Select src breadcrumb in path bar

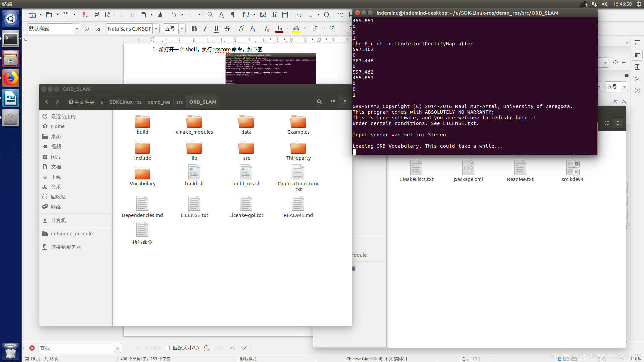click(x=180, y=102)
